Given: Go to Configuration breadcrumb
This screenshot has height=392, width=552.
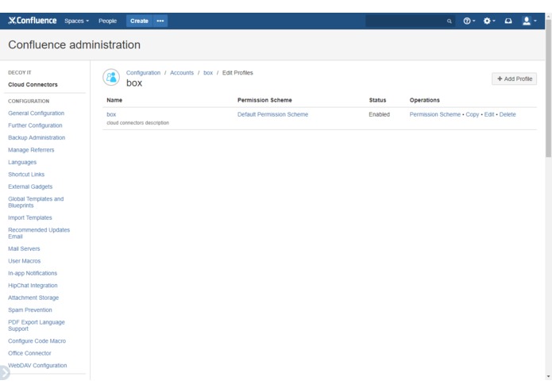Looking at the screenshot, I should pyautogui.click(x=143, y=73).
